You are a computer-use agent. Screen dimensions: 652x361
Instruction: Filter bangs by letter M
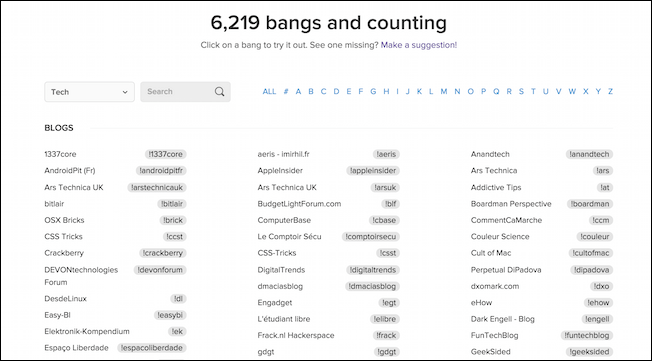coord(444,91)
